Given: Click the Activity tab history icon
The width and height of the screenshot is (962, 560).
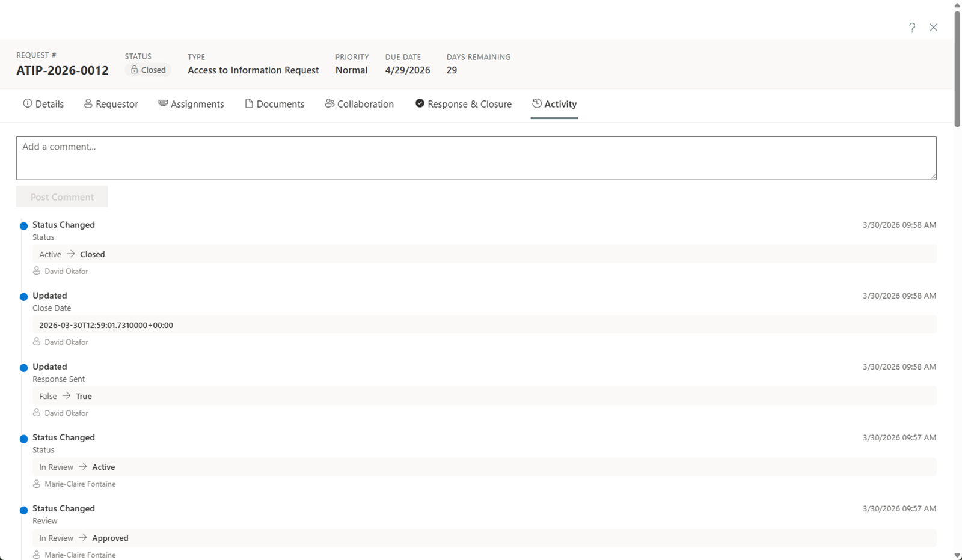Looking at the screenshot, I should pos(537,103).
